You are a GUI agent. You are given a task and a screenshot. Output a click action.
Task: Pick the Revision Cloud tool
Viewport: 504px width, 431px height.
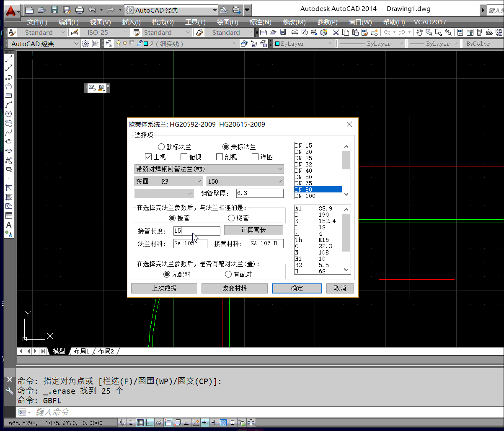8,123
